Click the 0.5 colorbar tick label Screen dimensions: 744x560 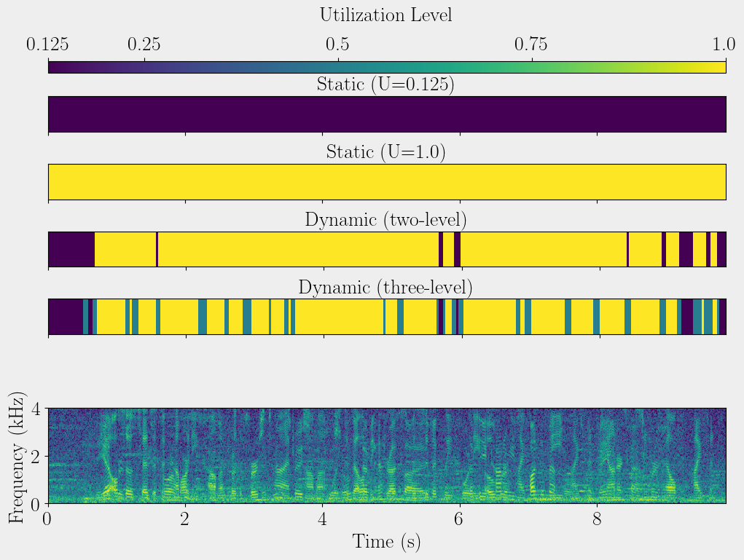pyautogui.click(x=337, y=45)
